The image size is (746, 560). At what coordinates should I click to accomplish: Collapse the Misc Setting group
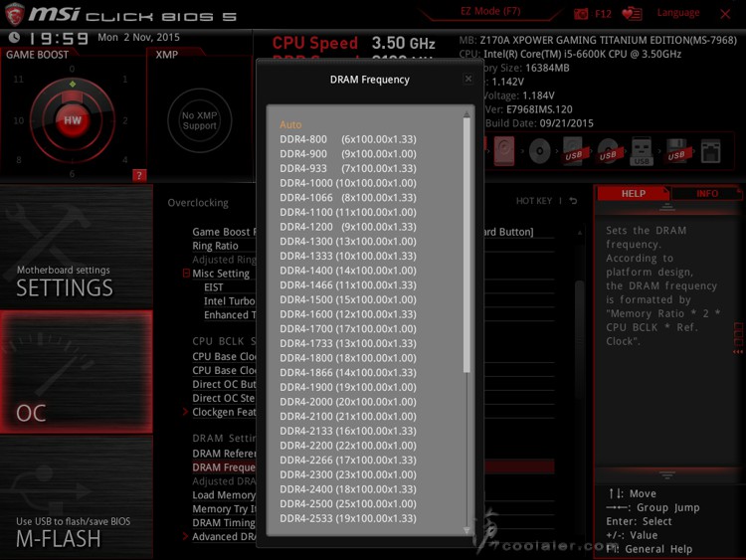point(186,274)
